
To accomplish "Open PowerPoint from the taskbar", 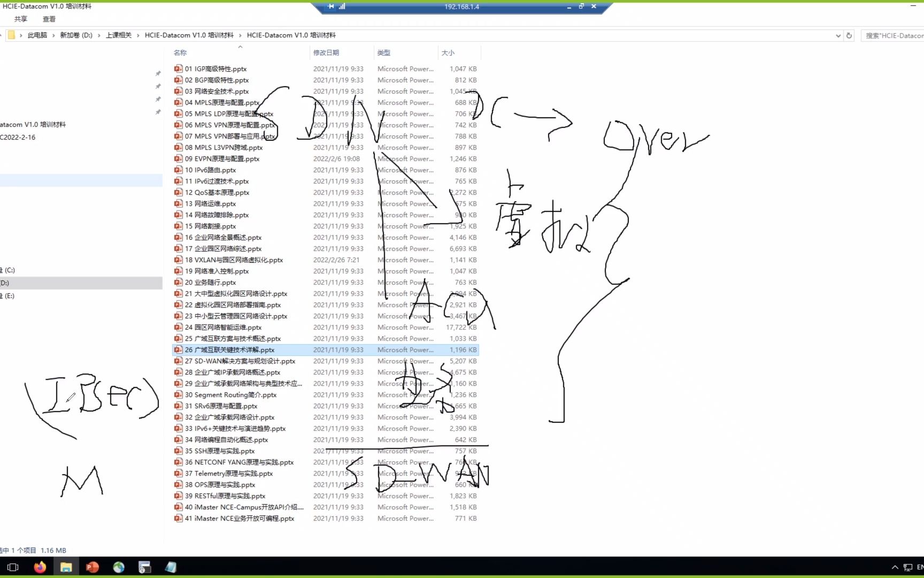I will [x=93, y=567].
